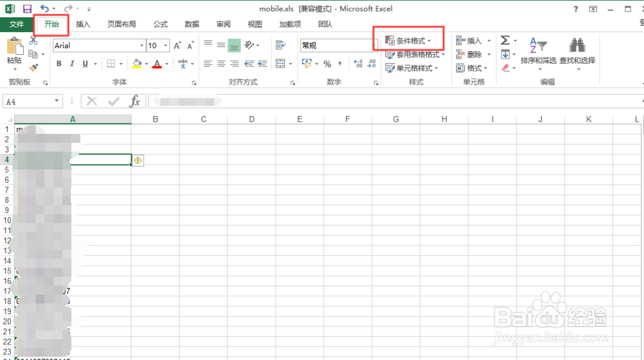The width and height of the screenshot is (644, 360).
Task: Toggle bold formatting
Action: pyautogui.click(x=59, y=64)
